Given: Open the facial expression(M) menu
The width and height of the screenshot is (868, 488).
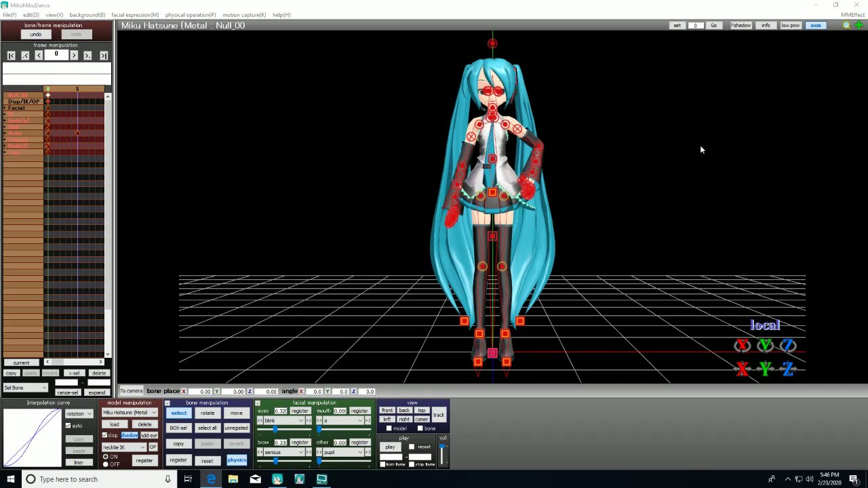Looking at the screenshot, I should [x=135, y=14].
